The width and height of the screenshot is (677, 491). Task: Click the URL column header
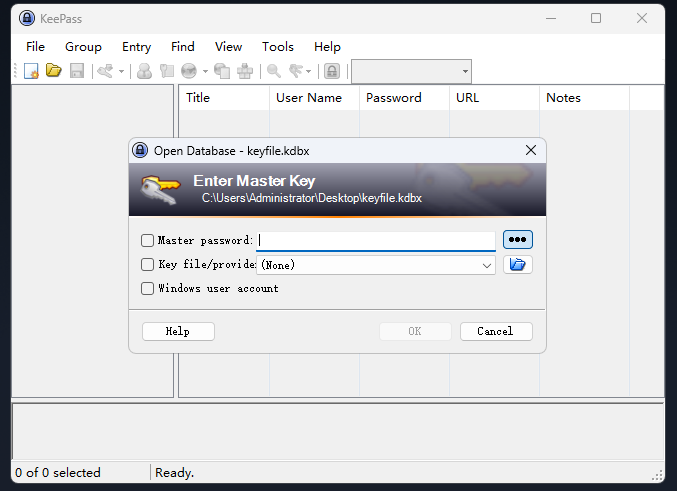[x=494, y=98]
